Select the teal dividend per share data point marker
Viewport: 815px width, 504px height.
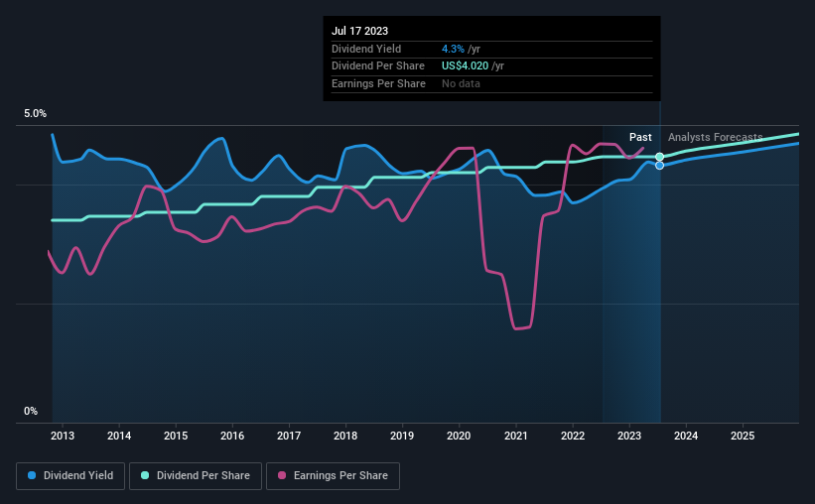tap(659, 157)
